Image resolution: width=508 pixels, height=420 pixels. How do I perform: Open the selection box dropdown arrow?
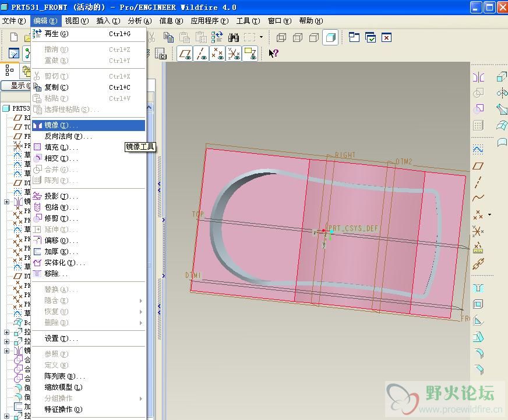(x=261, y=37)
